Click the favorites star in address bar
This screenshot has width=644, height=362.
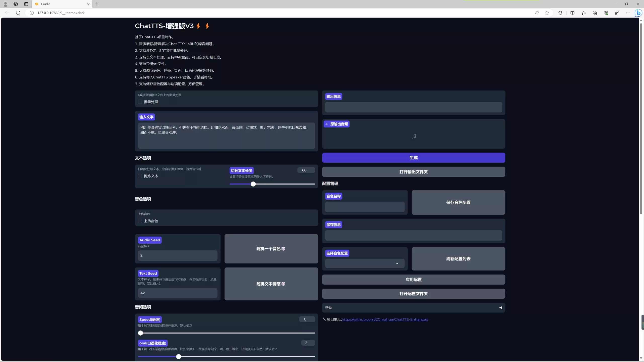pos(547,13)
